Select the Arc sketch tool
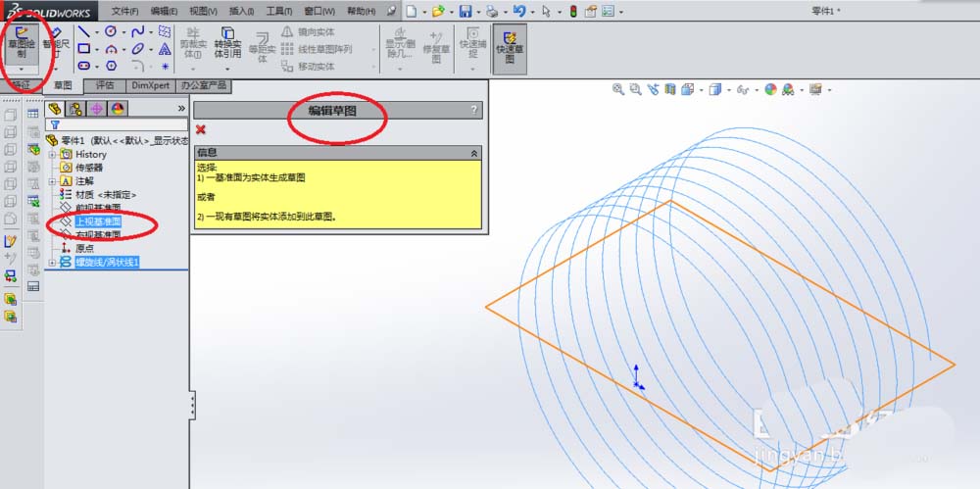The image size is (980, 489). [111, 49]
